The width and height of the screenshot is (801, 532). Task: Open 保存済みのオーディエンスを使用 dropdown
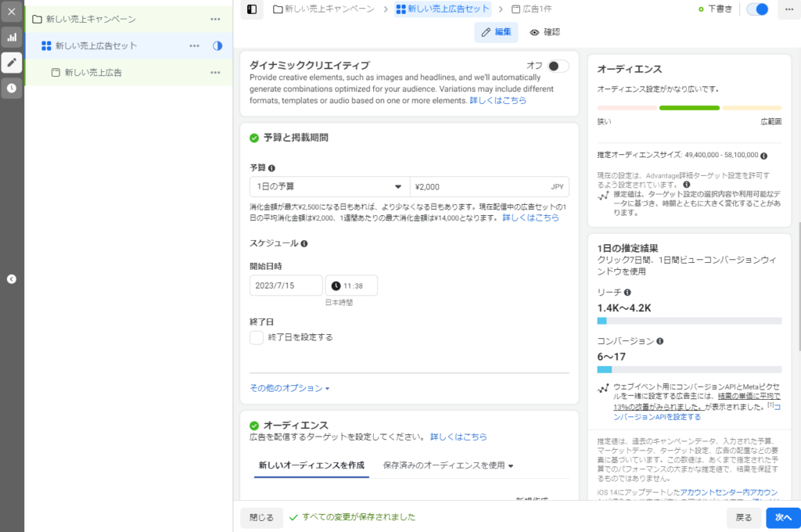448,465
